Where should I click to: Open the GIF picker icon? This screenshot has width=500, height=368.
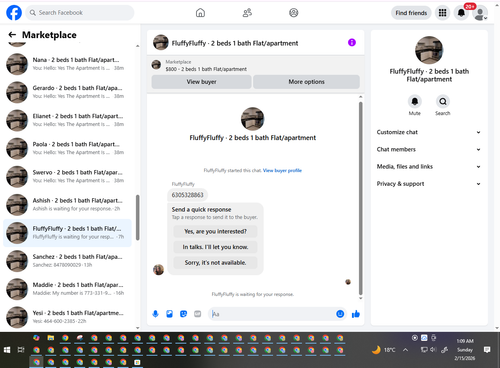(x=198, y=314)
